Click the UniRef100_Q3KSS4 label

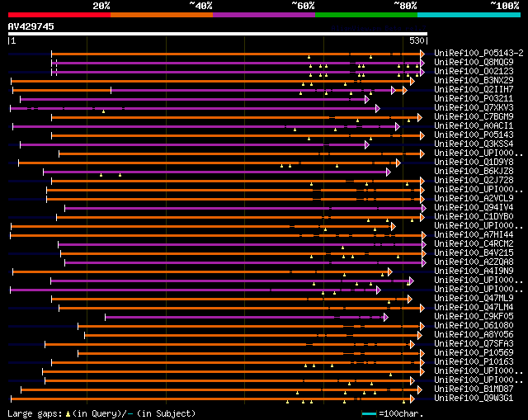point(474,144)
